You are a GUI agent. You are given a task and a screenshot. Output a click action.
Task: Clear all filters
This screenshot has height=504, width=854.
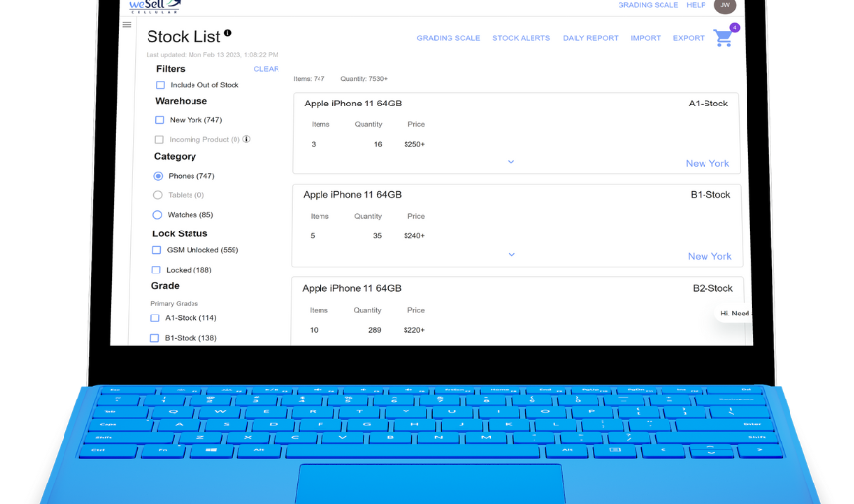point(267,69)
